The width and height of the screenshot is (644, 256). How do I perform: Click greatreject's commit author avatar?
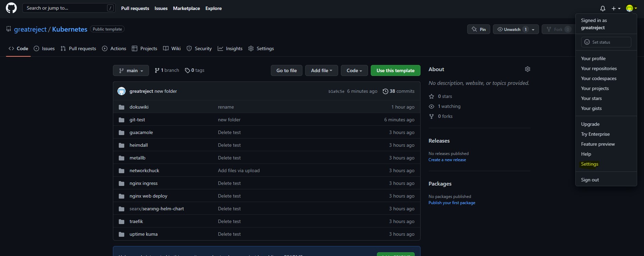[122, 91]
